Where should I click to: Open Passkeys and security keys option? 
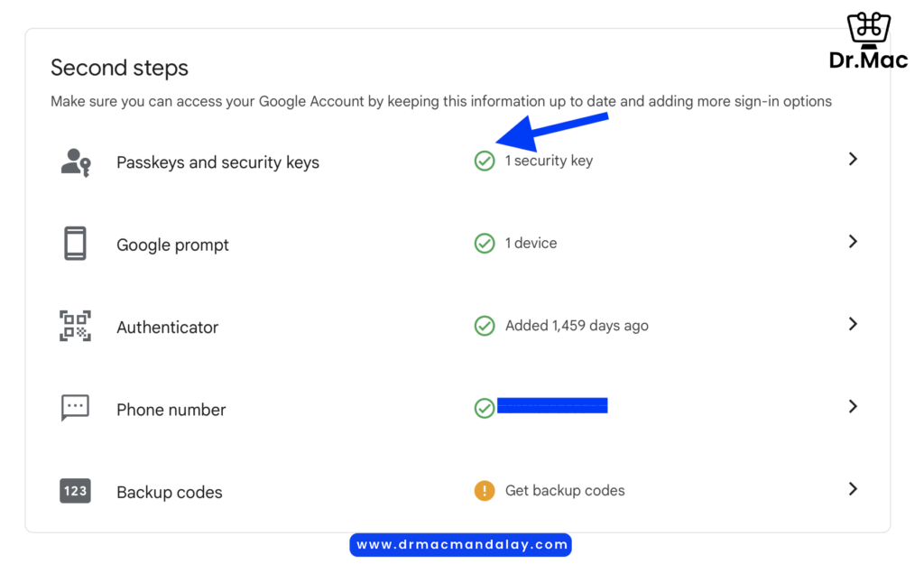pos(217,162)
